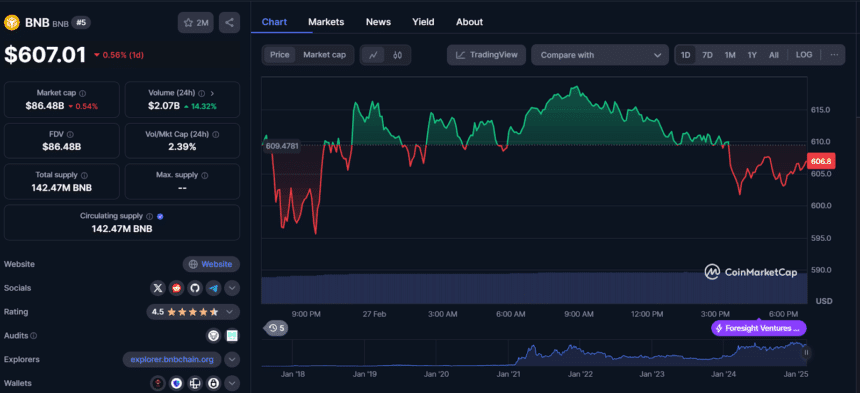The height and width of the screenshot is (393, 860).
Task: Click the info icon beside Vol/Mkt Cap (24h)
Action: [216, 134]
